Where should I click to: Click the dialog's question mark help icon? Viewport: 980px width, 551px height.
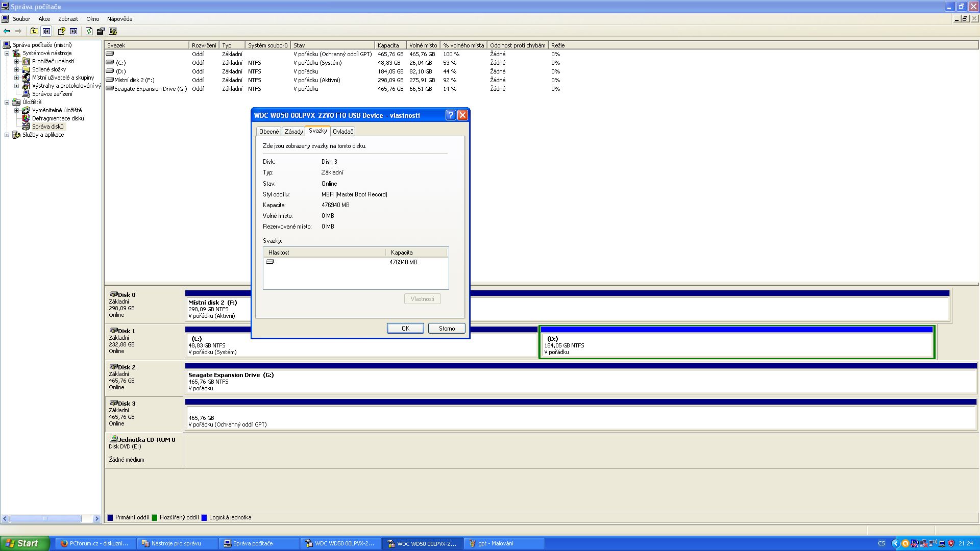click(x=450, y=115)
